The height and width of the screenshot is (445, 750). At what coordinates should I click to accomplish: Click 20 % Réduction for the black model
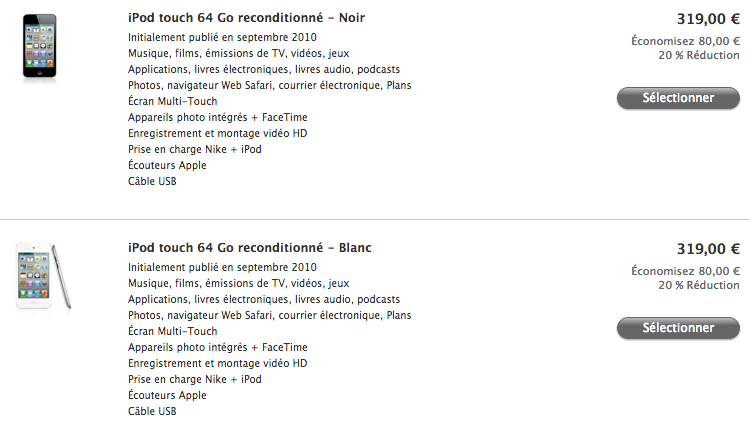click(699, 56)
